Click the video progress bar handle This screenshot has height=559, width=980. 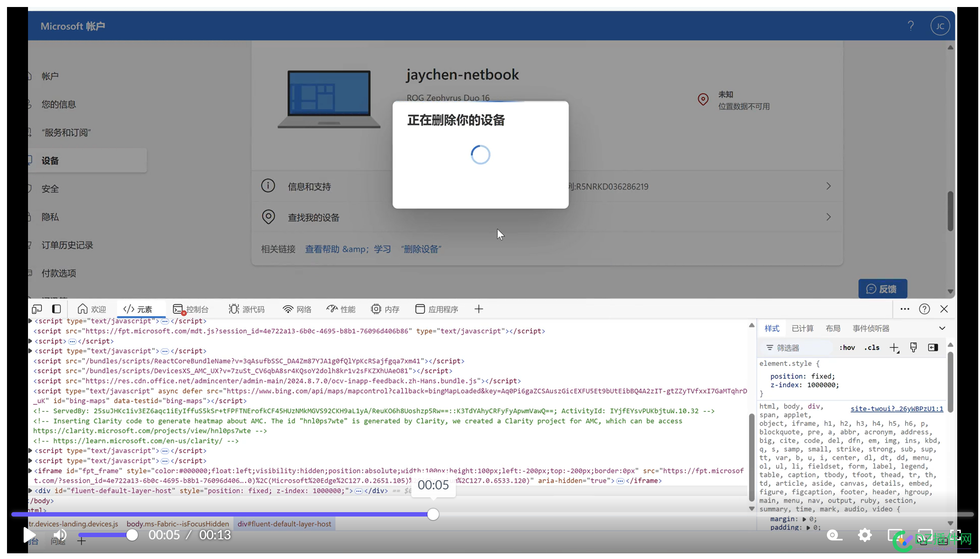[433, 514]
